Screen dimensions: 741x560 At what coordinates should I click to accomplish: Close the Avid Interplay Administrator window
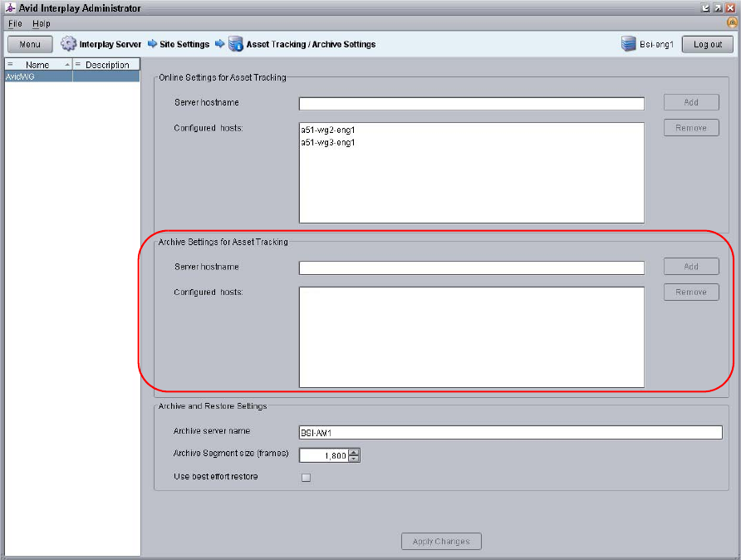click(730, 7)
